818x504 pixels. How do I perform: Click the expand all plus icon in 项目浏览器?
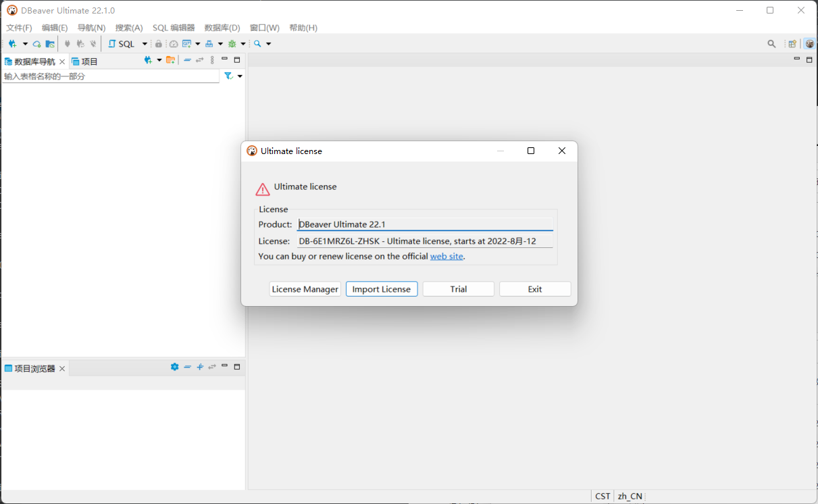(200, 367)
